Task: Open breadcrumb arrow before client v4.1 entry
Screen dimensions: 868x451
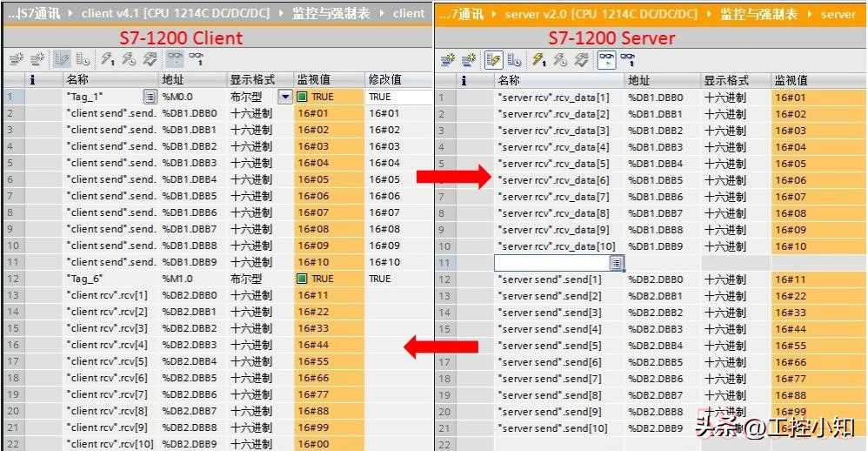Action: click(70, 13)
